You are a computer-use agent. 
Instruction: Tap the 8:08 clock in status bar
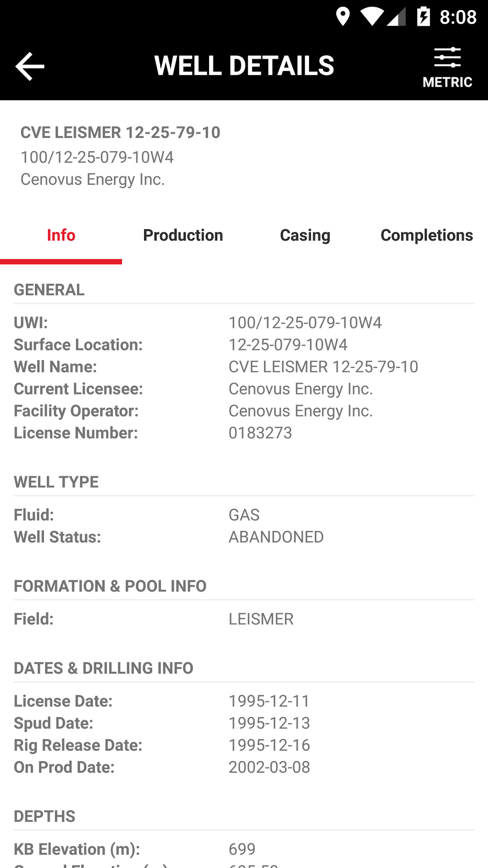pyautogui.click(x=458, y=17)
